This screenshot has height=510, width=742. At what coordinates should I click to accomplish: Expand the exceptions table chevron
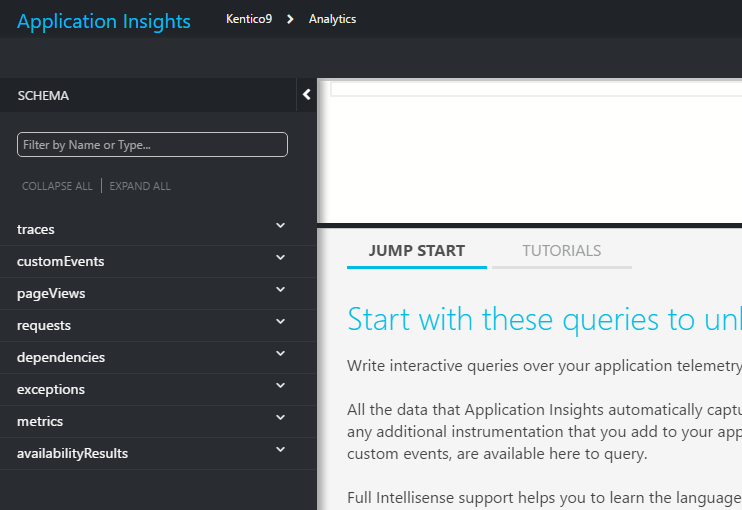(281, 386)
